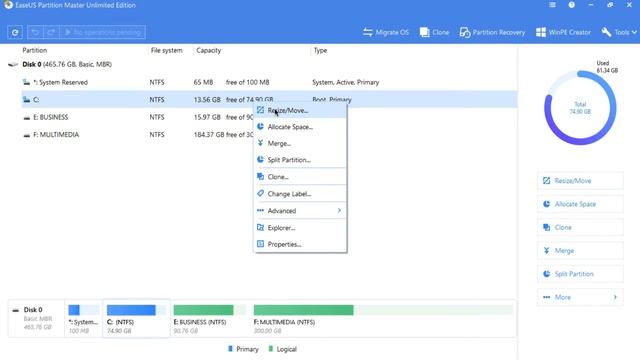The image size is (640, 360).
Task: Select the F: MULTIMEDIA partition row
Action: point(269,135)
